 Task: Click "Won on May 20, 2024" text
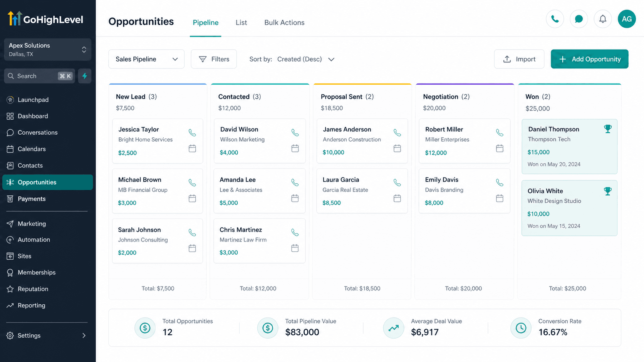click(554, 164)
